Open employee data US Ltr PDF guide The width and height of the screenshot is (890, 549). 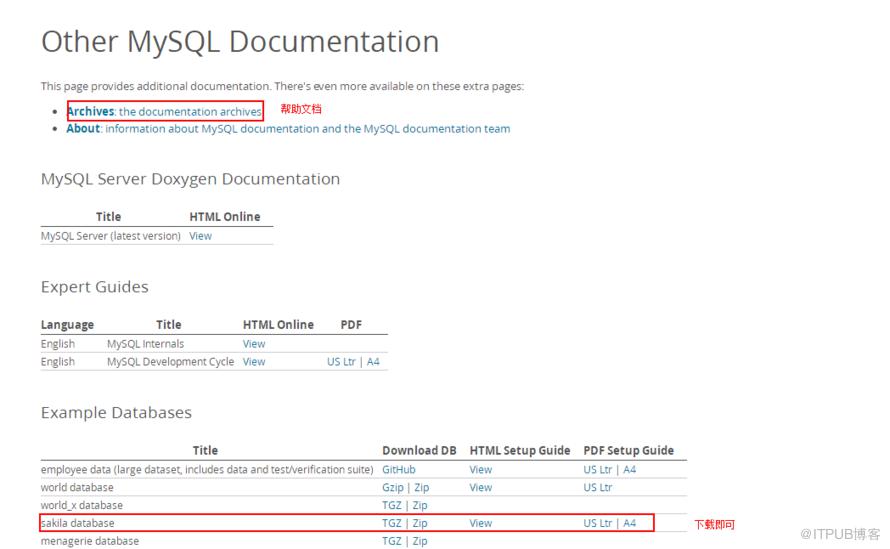[598, 470]
